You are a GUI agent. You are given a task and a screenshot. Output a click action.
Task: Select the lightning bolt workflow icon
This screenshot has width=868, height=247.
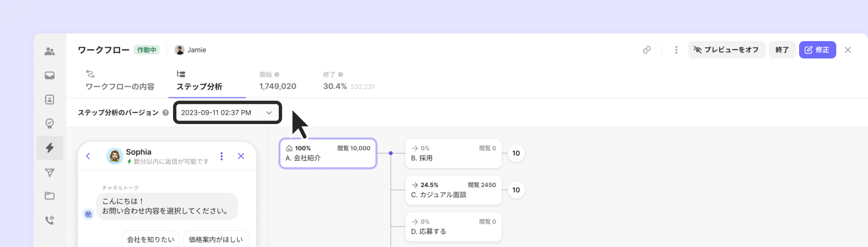point(50,147)
